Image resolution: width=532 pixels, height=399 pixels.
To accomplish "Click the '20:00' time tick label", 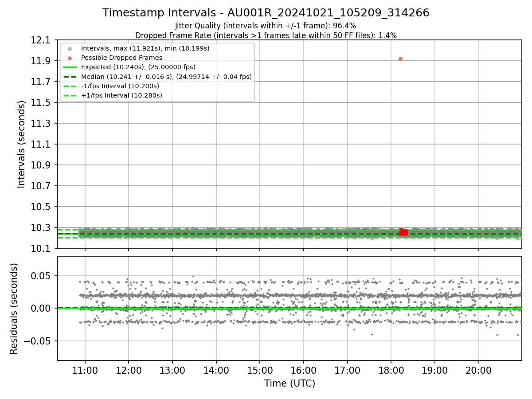I will point(478,370).
